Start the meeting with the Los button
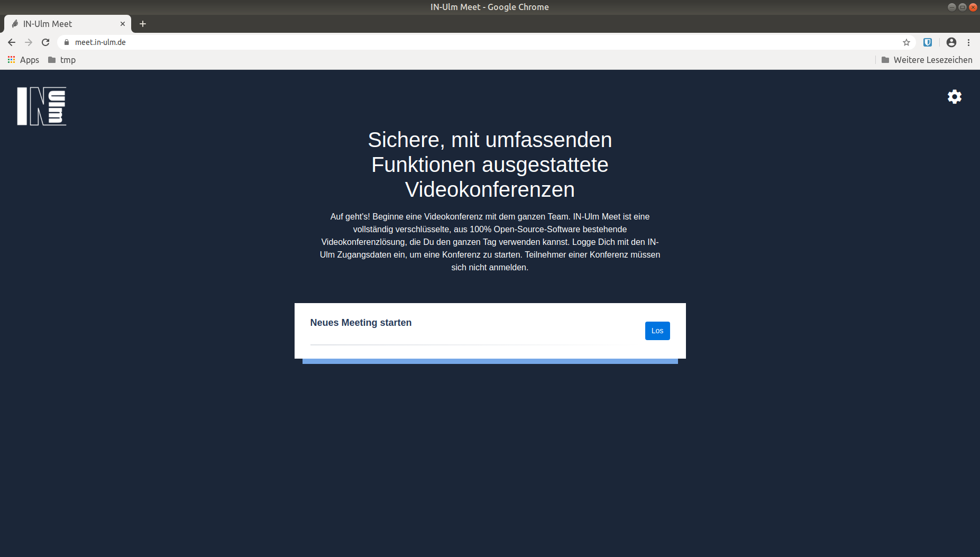 657,331
